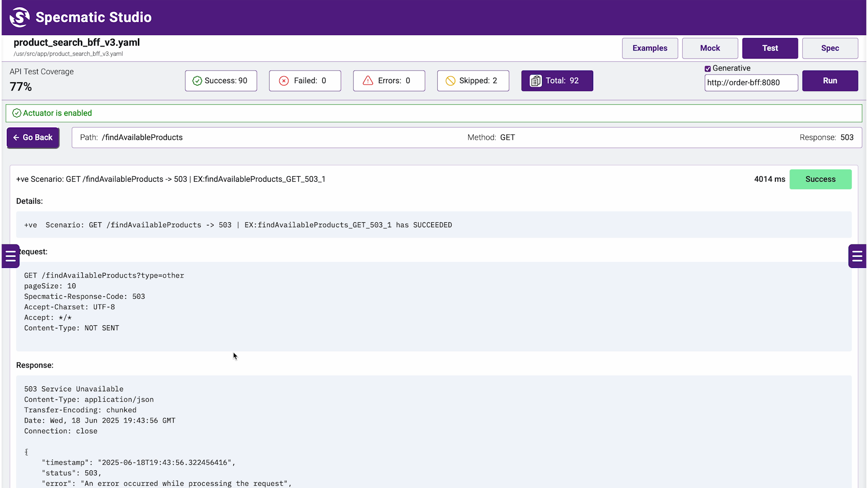This screenshot has width=868, height=488.
Task: Filter results by Success: 90
Action: [221, 81]
